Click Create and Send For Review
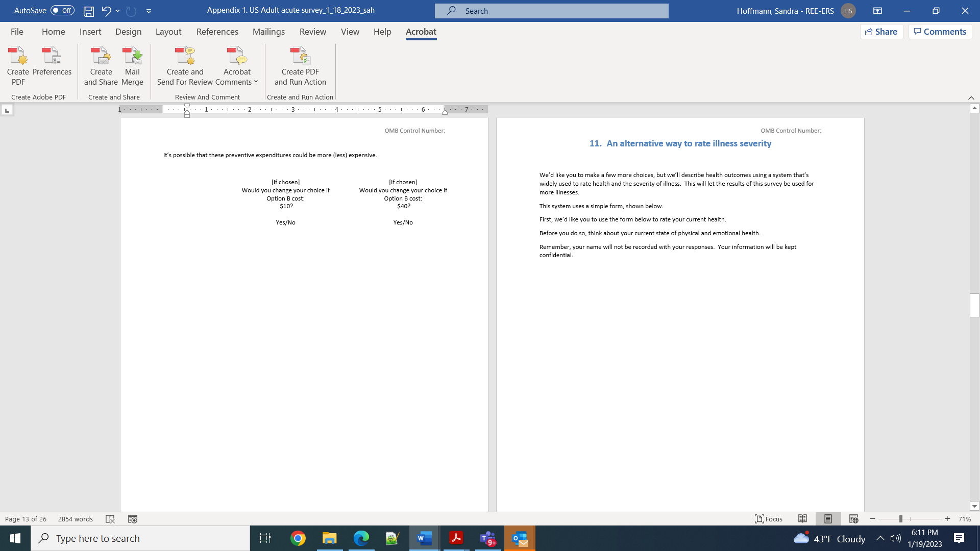The image size is (980, 551). pos(185,66)
